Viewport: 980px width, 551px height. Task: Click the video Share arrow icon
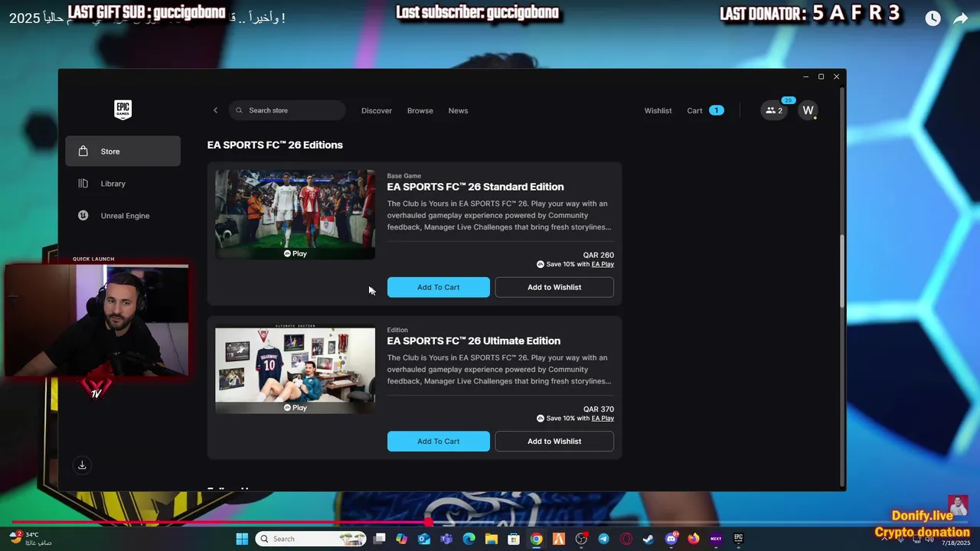(x=960, y=19)
